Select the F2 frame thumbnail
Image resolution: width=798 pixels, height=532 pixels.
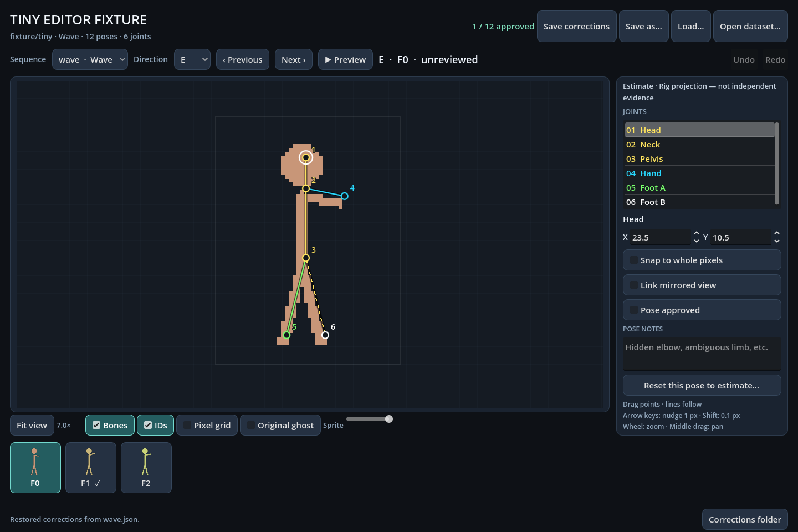point(146,468)
